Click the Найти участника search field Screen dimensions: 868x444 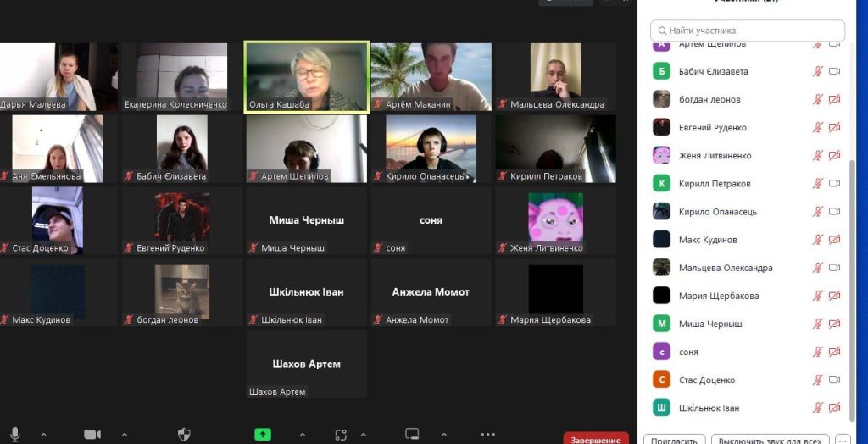[748, 31]
